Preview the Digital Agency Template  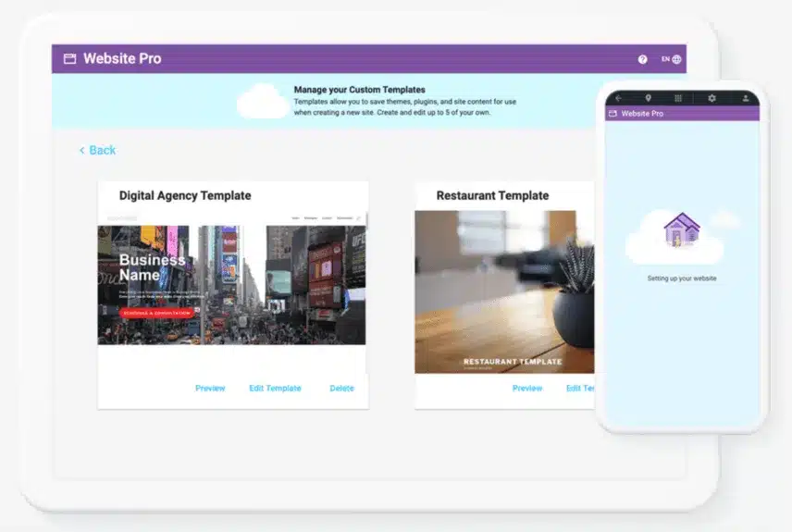tap(210, 389)
